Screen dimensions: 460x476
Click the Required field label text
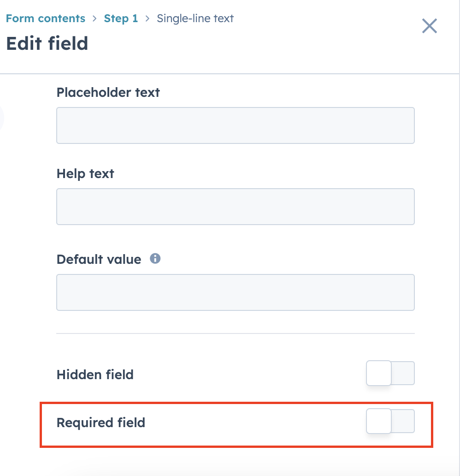click(100, 422)
